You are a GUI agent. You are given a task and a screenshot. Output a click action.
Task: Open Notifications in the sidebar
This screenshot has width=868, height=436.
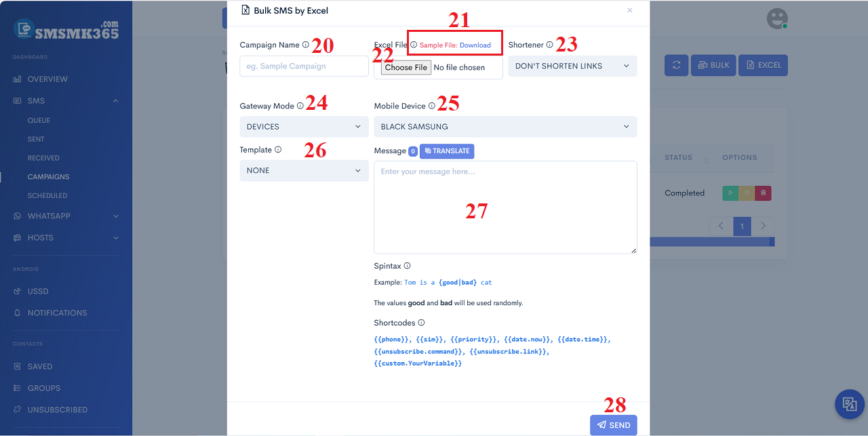click(57, 313)
